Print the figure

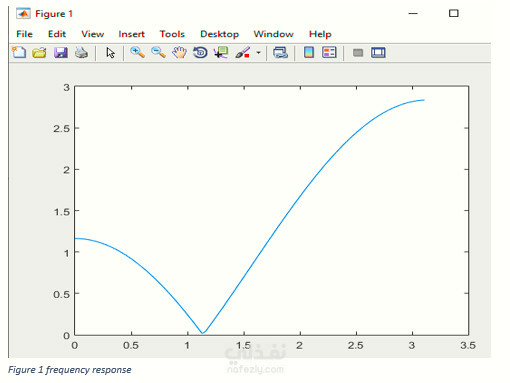[x=81, y=52]
